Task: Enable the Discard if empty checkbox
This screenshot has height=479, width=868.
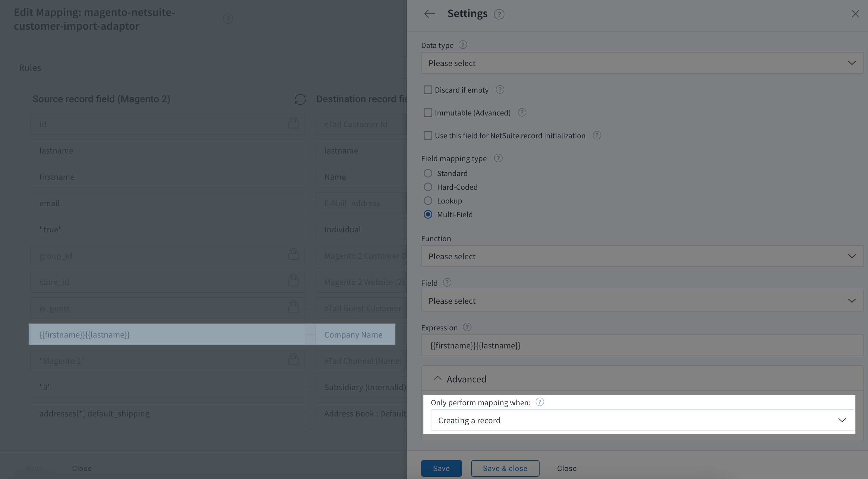Action: pos(428,90)
